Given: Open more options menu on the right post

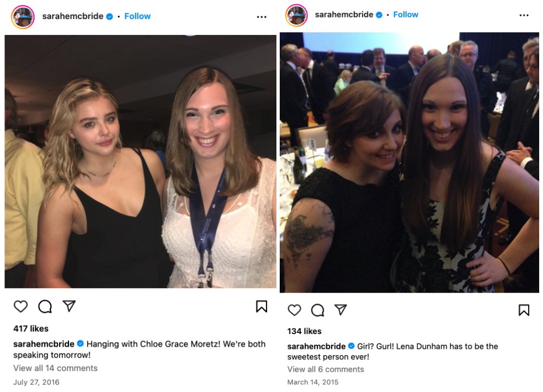Looking at the screenshot, I should tap(524, 15).
